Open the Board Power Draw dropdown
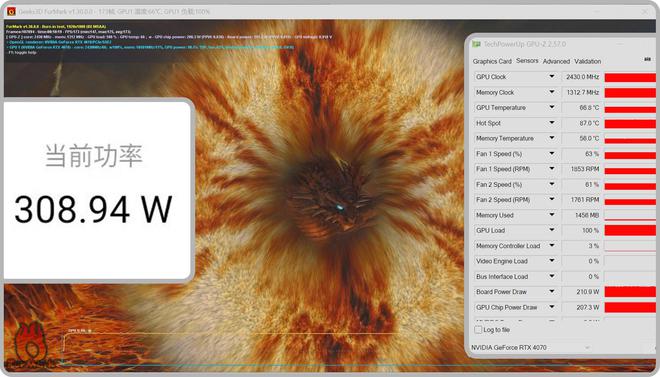 pos(551,292)
